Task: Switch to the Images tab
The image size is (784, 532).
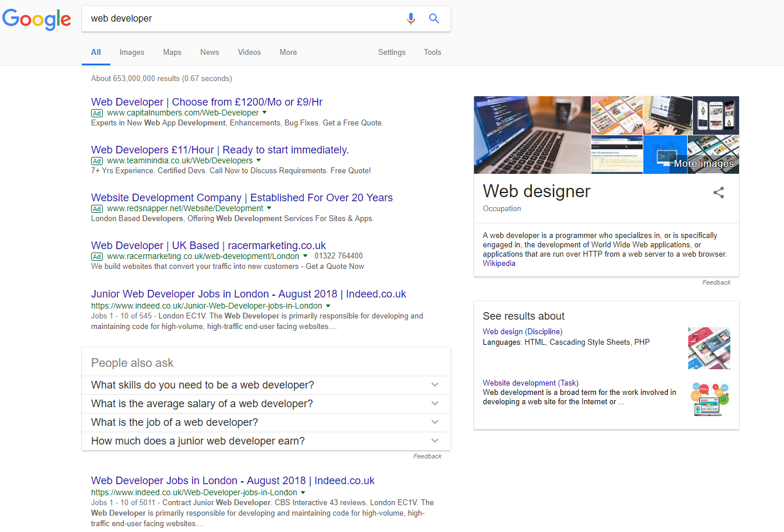Action: click(x=131, y=52)
